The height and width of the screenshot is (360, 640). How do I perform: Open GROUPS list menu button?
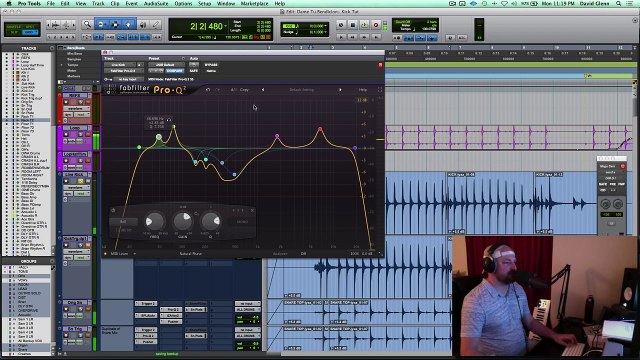pos(52,261)
